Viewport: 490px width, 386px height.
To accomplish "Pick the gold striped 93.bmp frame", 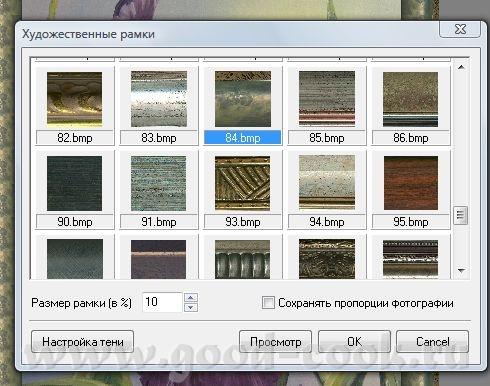I will point(243,183).
